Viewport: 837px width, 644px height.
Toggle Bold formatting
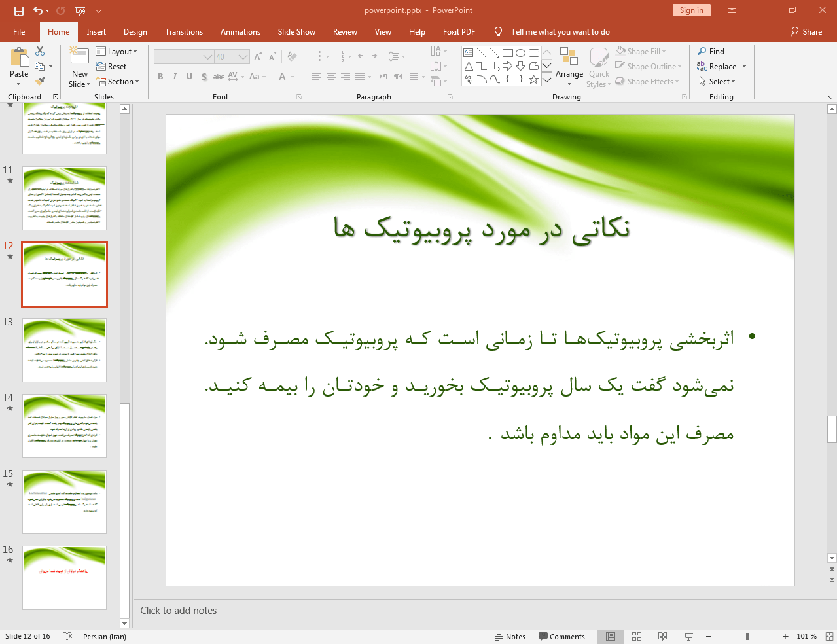pos(160,77)
